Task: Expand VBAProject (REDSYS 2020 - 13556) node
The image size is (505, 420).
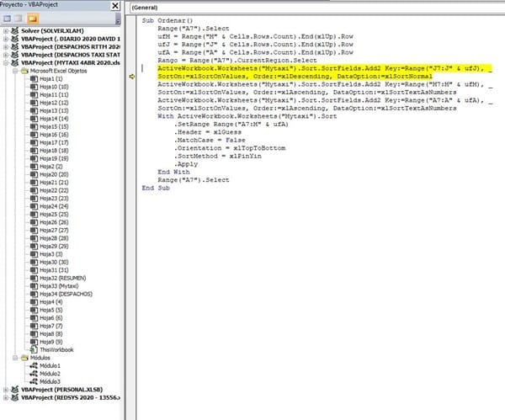Action: coord(6,398)
